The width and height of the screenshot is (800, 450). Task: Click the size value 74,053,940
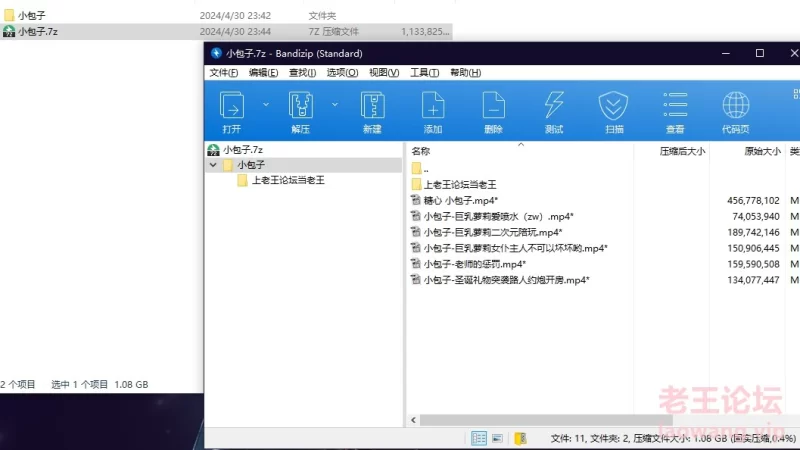[x=756, y=216]
